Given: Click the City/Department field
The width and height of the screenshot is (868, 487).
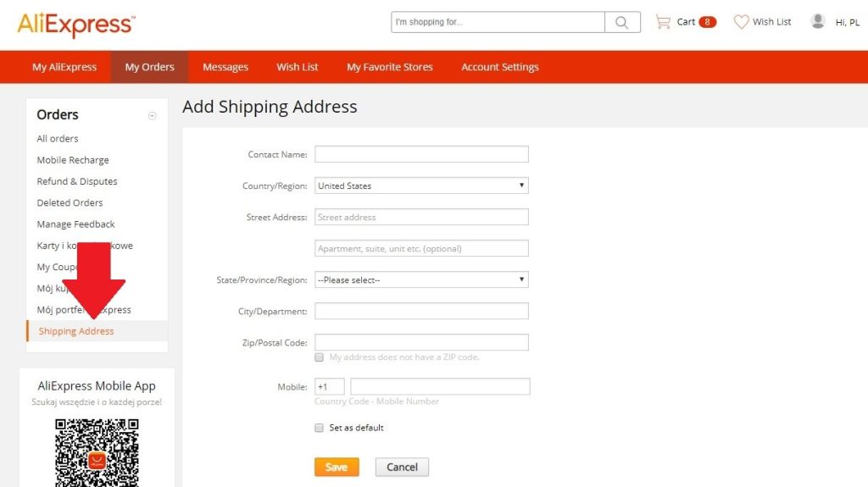Looking at the screenshot, I should tap(421, 311).
